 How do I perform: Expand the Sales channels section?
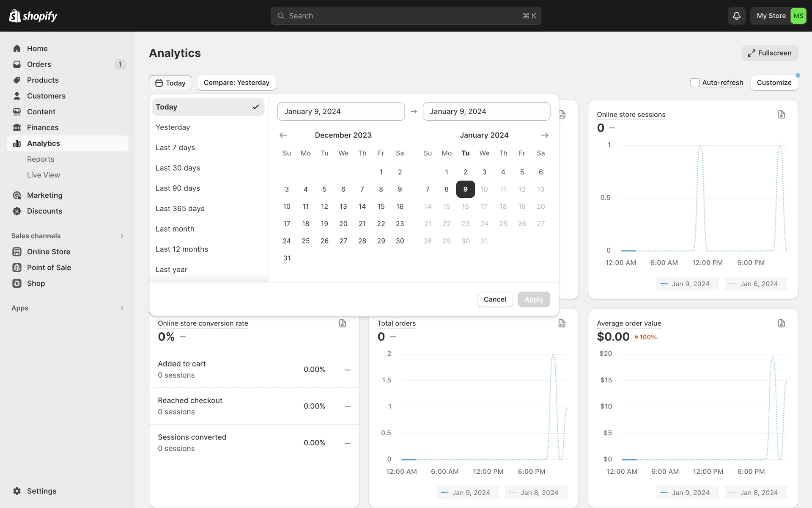122,236
